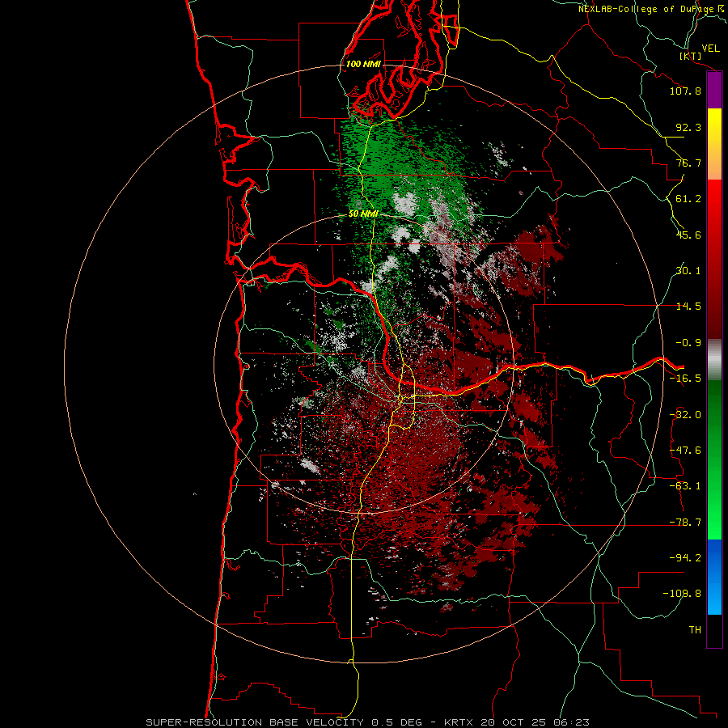Select the -63.1 legend value

(x=685, y=486)
